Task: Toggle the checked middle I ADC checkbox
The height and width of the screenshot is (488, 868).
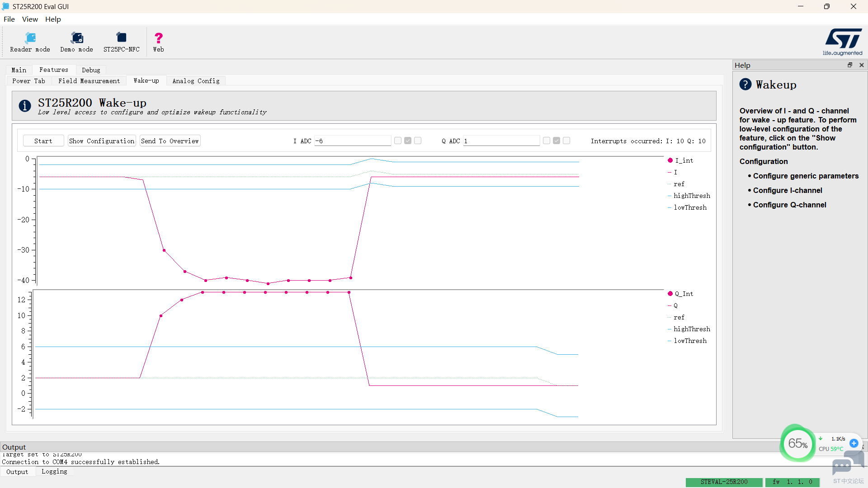Action: point(408,141)
